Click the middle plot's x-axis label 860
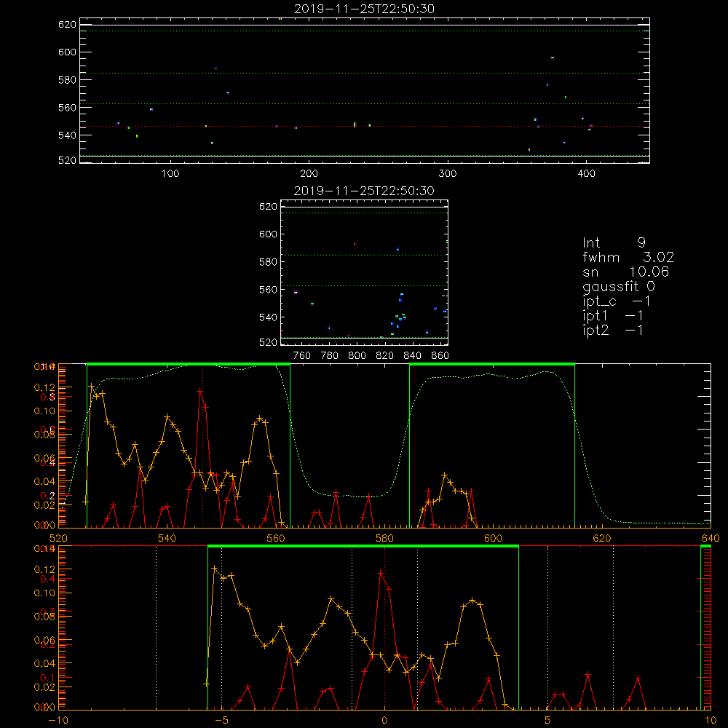Image resolution: width=728 pixels, height=728 pixels. coord(440,356)
